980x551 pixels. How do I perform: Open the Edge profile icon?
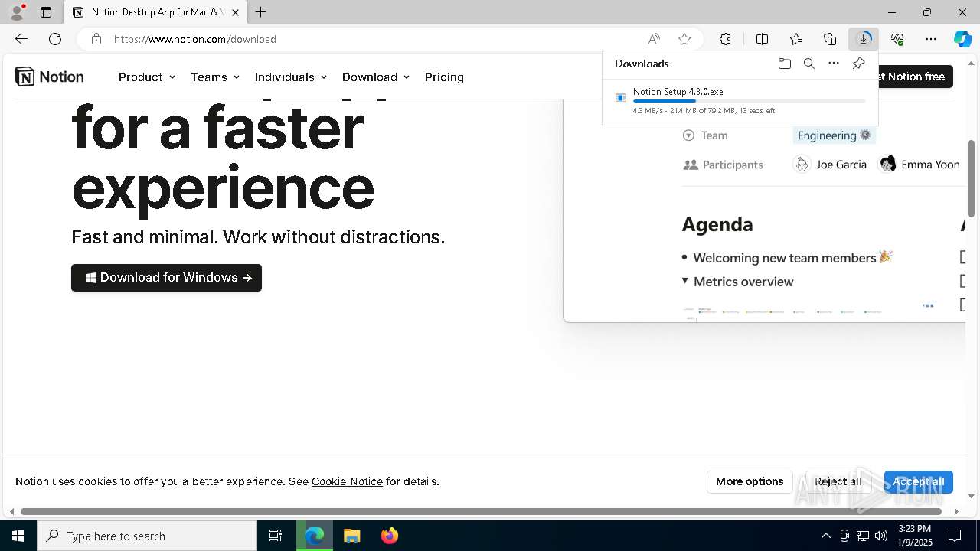click(x=17, y=12)
